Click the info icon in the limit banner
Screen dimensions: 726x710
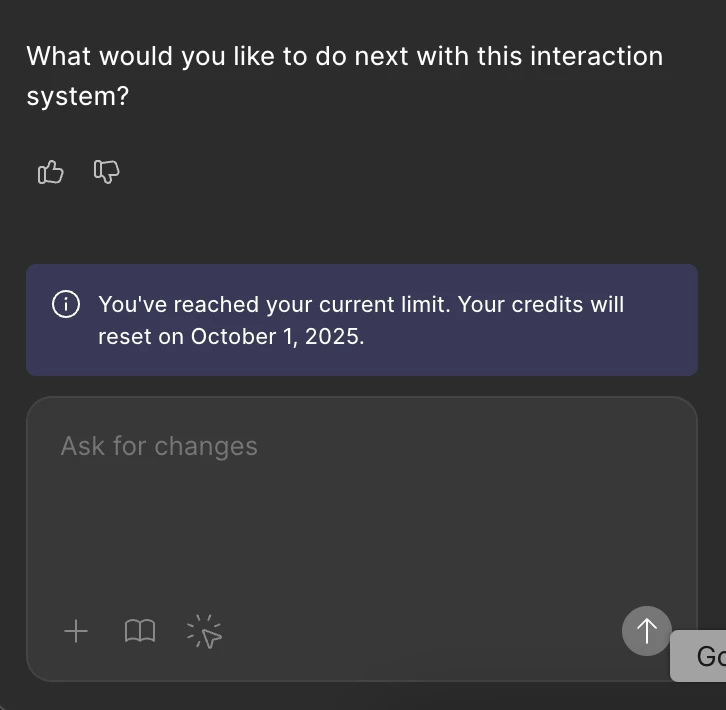click(66, 304)
